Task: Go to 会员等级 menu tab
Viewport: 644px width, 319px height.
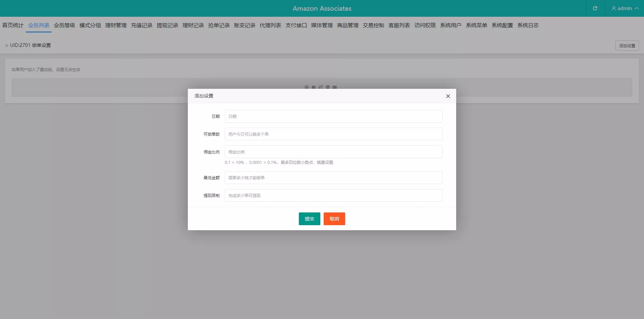Action: pyautogui.click(x=64, y=25)
